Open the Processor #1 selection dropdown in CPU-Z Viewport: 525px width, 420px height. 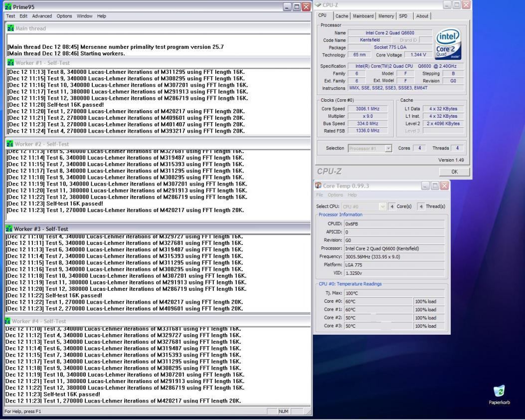(370, 148)
